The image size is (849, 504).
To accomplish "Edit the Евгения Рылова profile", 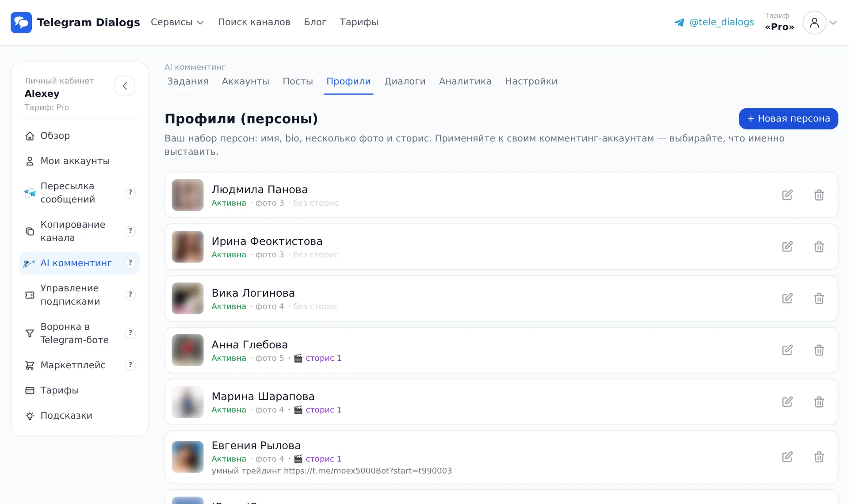I will [787, 457].
